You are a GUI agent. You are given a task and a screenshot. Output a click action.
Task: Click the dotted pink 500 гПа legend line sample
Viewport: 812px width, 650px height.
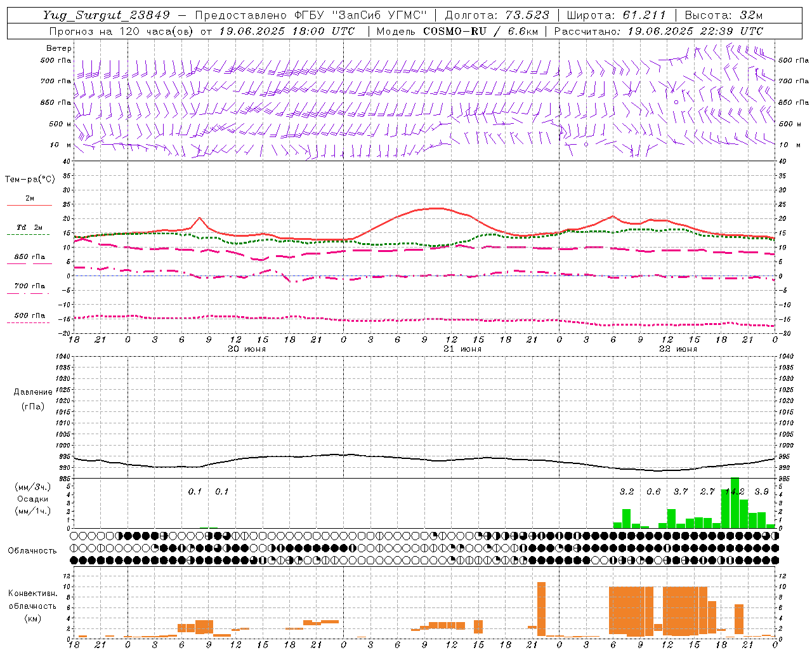click(28, 322)
